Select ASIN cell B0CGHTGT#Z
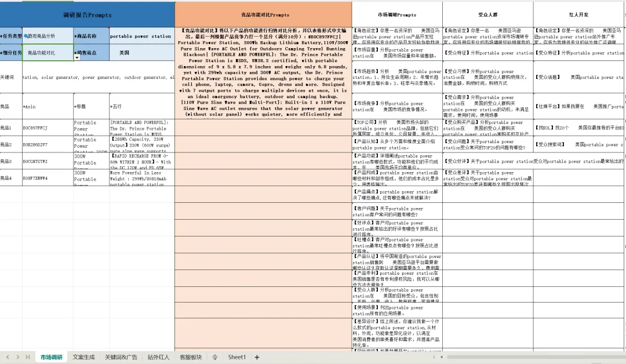Image resolution: width=626 pixels, height=364 pixels. click(48, 161)
